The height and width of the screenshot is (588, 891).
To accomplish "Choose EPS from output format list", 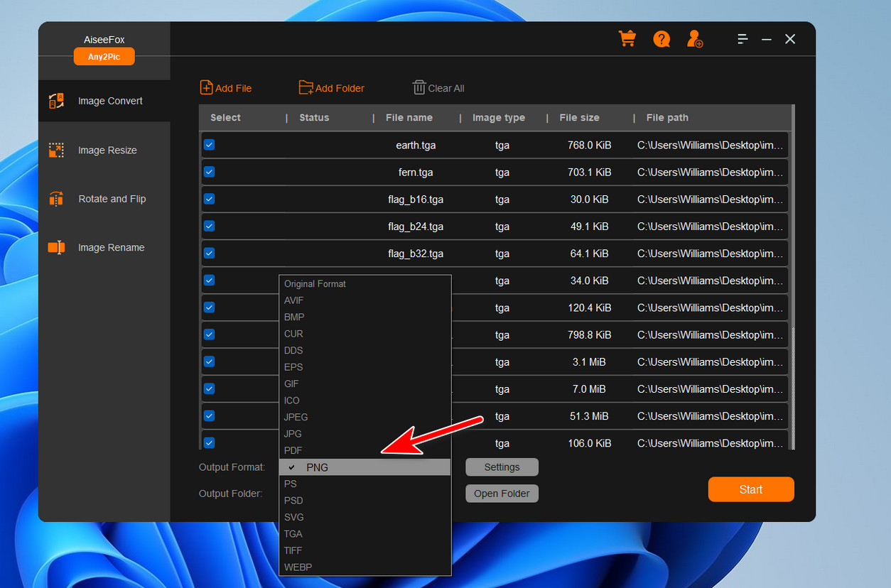I will click(365, 367).
